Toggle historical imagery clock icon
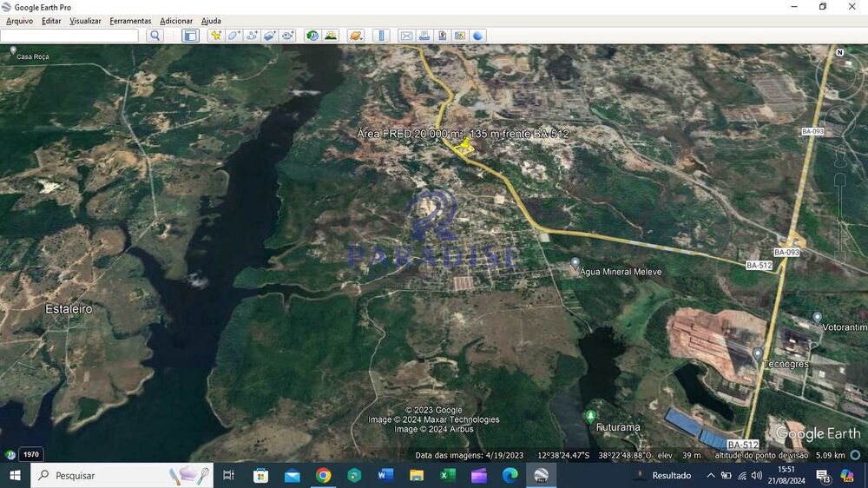This screenshot has height=488, width=868. coord(312,36)
